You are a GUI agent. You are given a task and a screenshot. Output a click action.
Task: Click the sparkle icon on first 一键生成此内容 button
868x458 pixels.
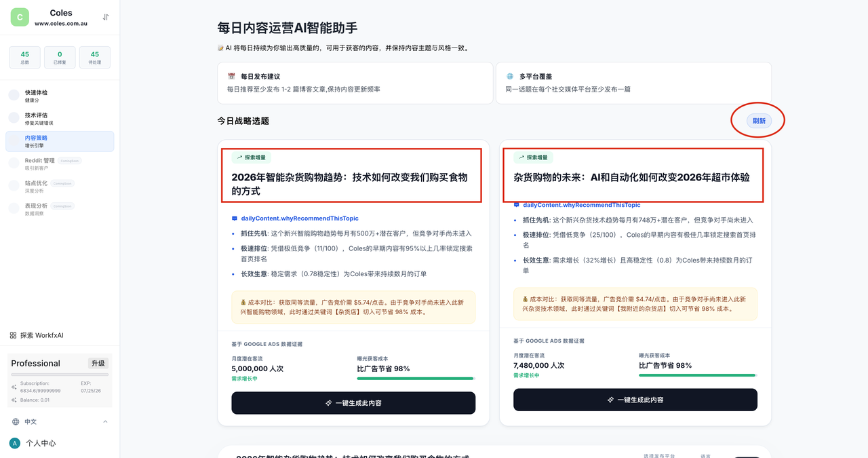[x=328, y=403]
